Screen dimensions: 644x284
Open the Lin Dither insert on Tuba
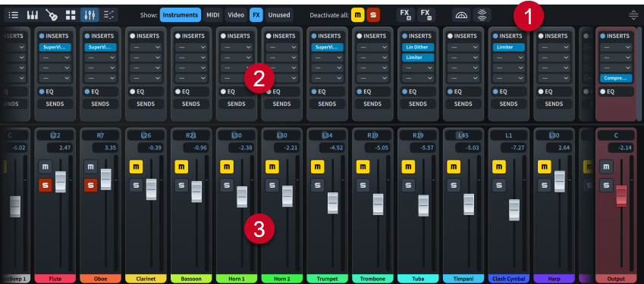pos(418,47)
